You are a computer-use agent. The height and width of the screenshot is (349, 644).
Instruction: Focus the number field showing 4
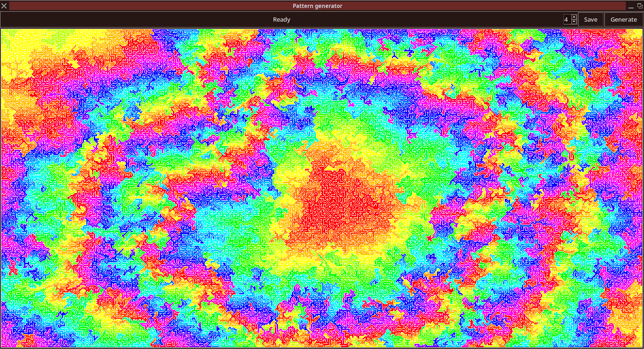567,19
